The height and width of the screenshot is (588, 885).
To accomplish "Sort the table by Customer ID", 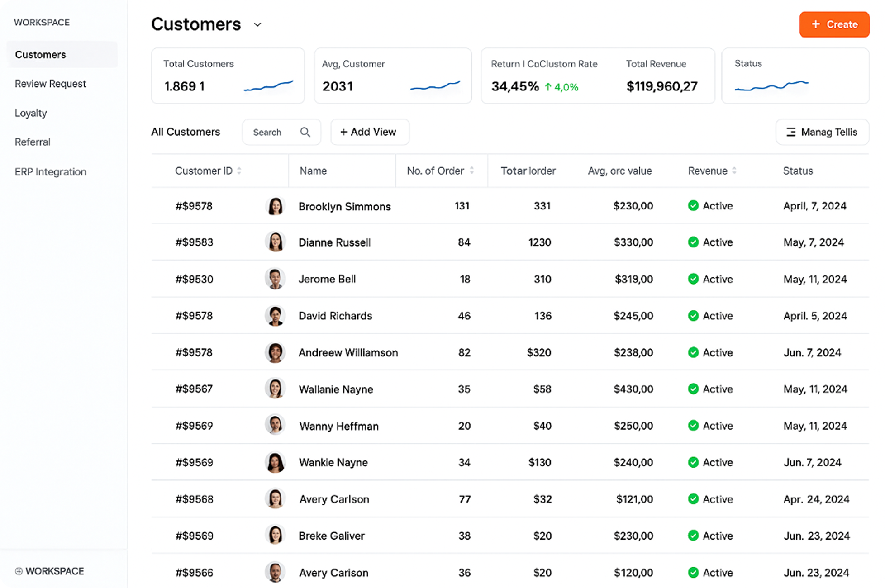I will 240,171.
